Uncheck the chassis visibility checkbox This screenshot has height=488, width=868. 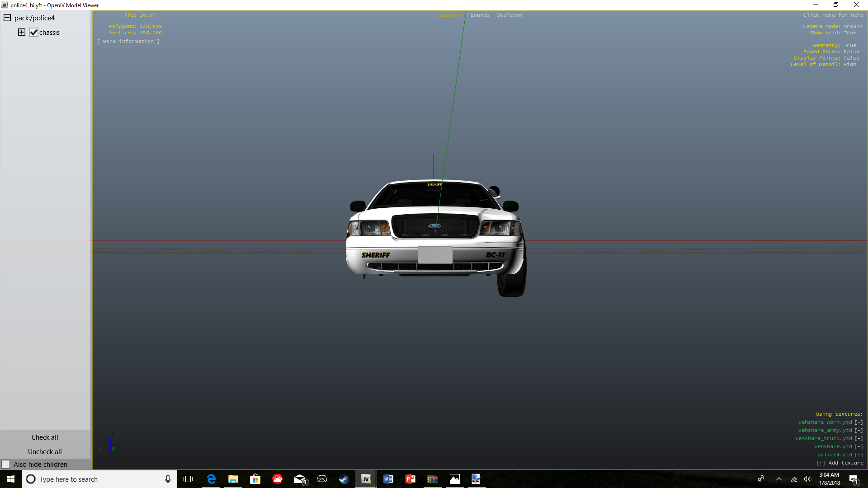click(33, 33)
